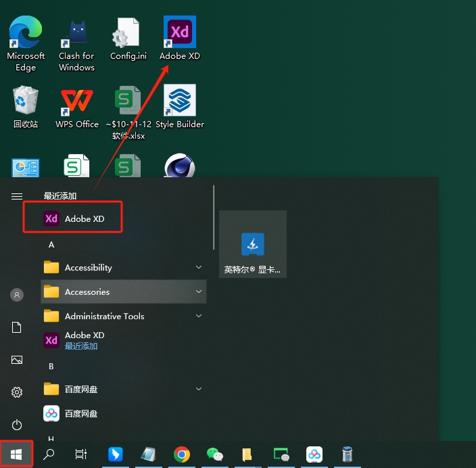Open the Adobe XD desktop shortcut
This screenshot has width=476, height=468.
(x=180, y=38)
